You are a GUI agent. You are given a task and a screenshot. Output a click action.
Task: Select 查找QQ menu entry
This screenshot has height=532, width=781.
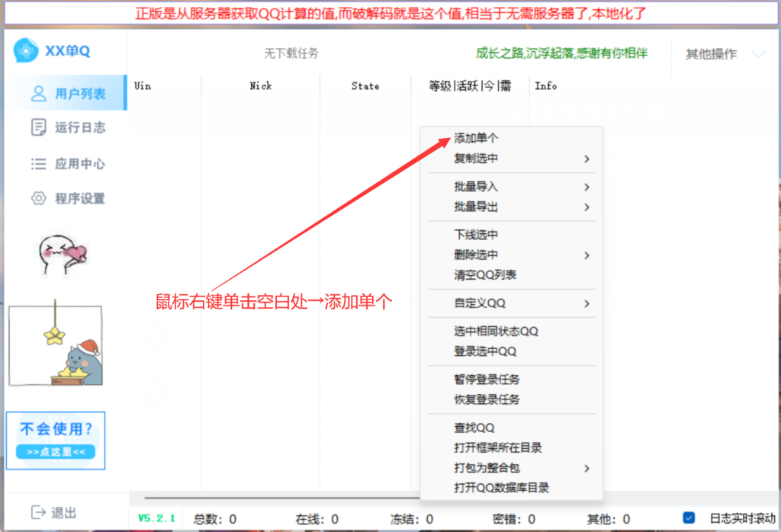[x=512, y=428]
